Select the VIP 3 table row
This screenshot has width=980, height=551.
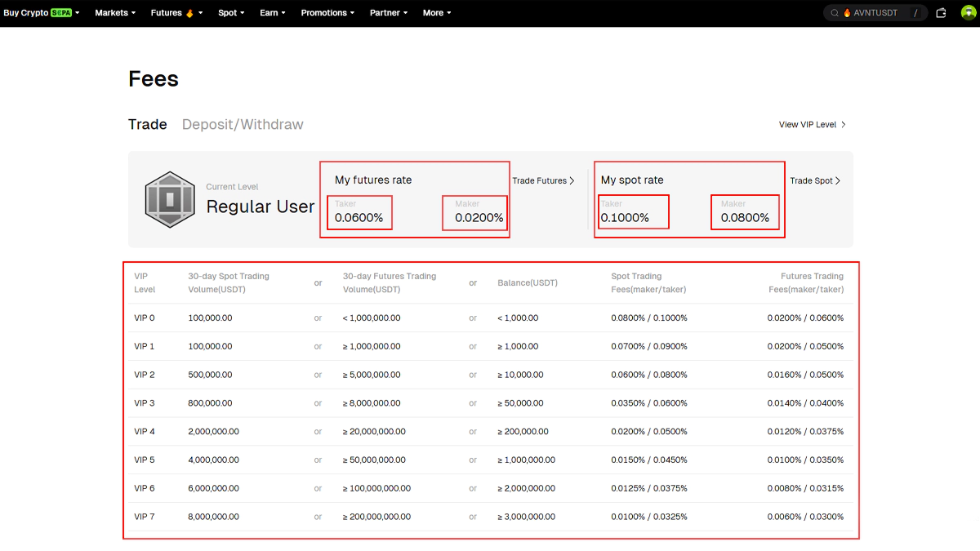coord(490,403)
